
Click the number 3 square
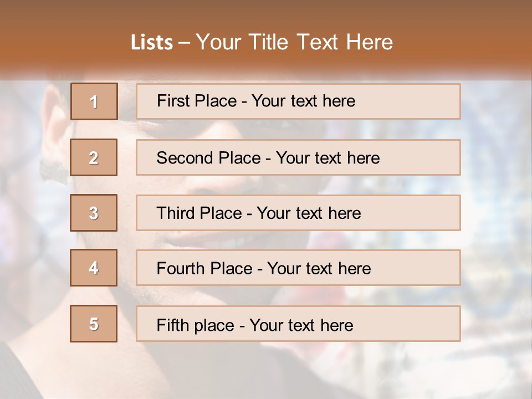(x=94, y=213)
